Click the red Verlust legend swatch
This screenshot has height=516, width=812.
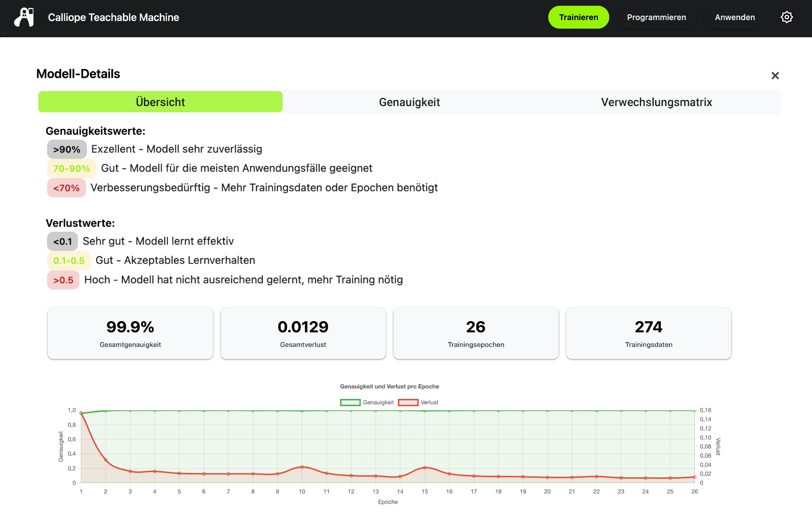click(x=408, y=402)
